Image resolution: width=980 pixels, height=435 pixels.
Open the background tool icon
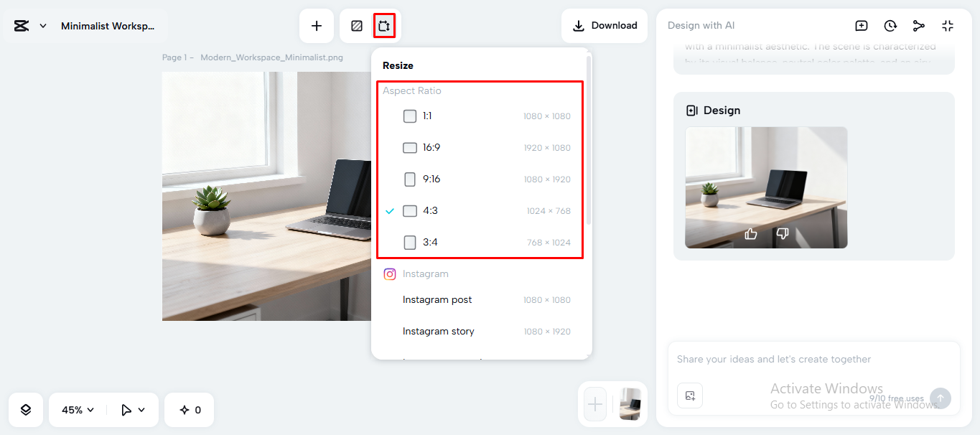[357, 26]
